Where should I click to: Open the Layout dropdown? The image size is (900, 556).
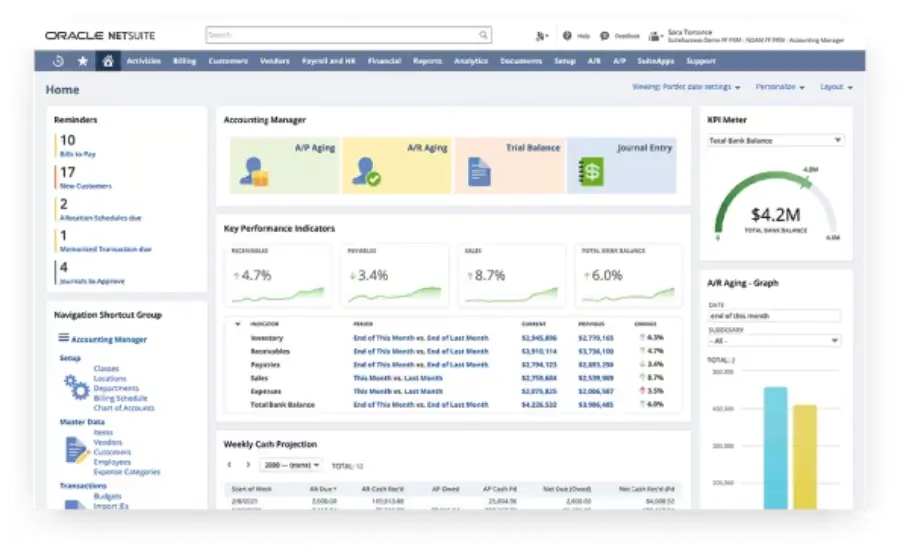836,87
